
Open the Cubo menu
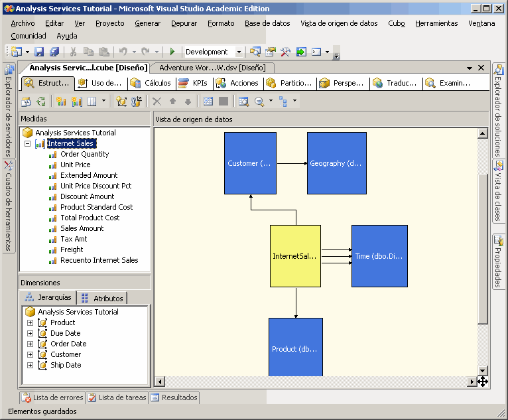point(397,23)
